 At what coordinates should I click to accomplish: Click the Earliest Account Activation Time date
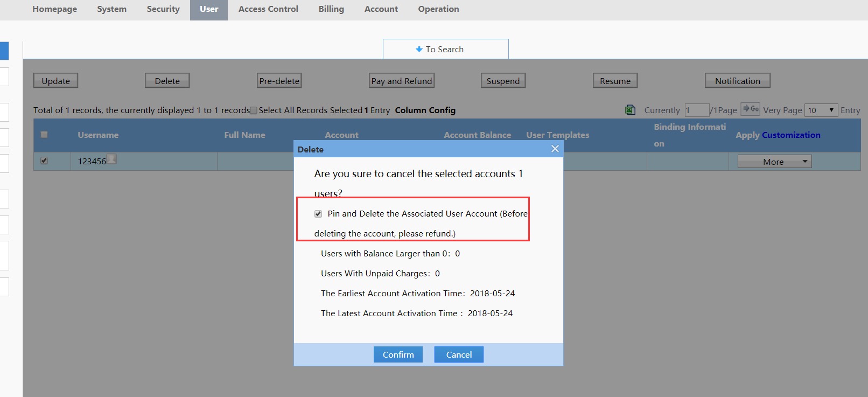pos(492,294)
